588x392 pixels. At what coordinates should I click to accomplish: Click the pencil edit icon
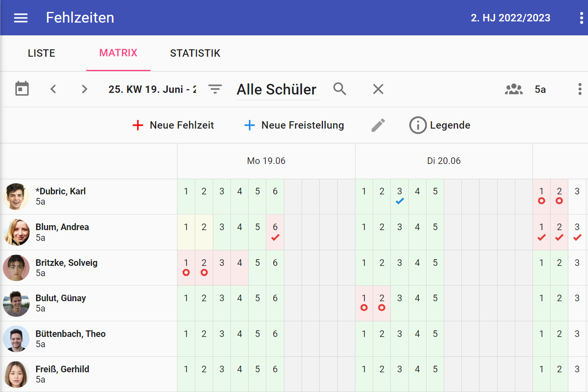pos(378,125)
